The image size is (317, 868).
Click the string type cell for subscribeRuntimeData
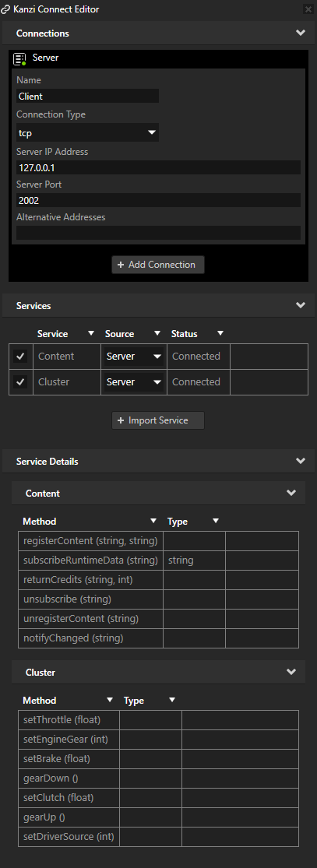coord(194,561)
